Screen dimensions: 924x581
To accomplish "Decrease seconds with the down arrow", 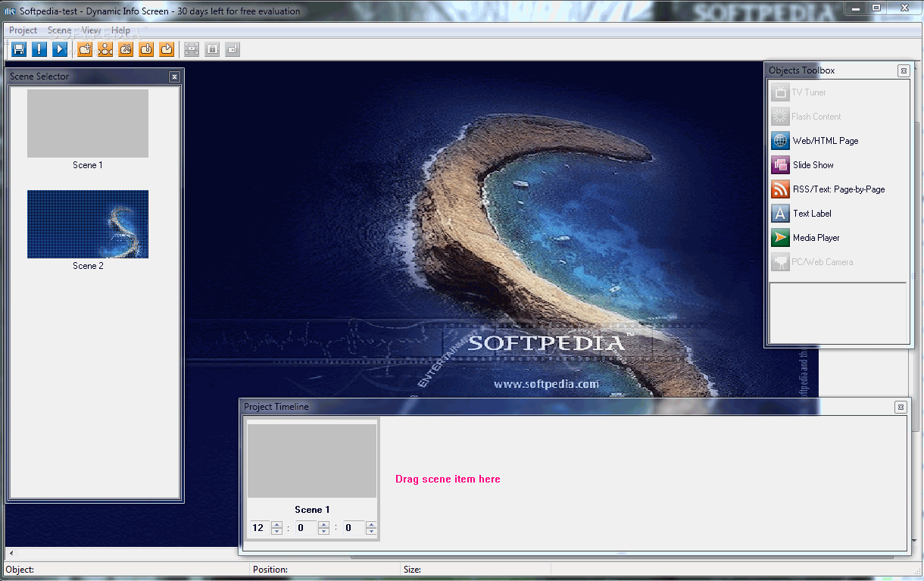I will (x=371, y=532).
